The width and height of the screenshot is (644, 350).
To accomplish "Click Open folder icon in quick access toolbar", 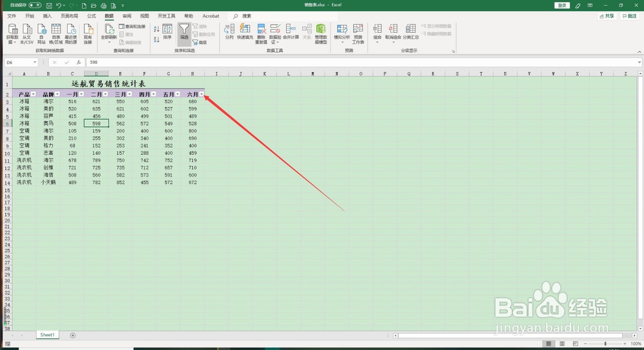I will (x=93, y=5).
